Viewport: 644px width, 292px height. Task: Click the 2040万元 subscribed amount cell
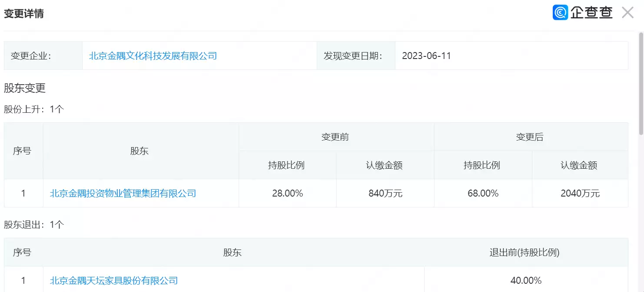click(x=580, y=193)
